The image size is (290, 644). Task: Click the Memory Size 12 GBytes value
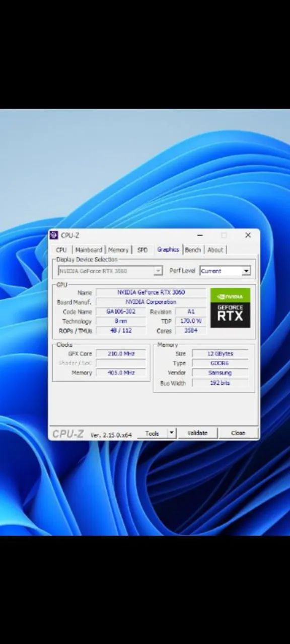tap(220, 354)
